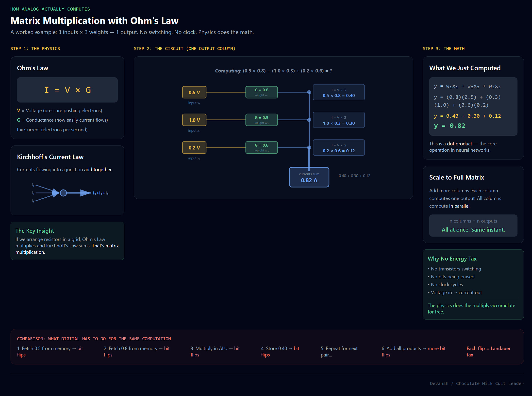
Task: Click the 0.5 V input box
Action: 194,92
